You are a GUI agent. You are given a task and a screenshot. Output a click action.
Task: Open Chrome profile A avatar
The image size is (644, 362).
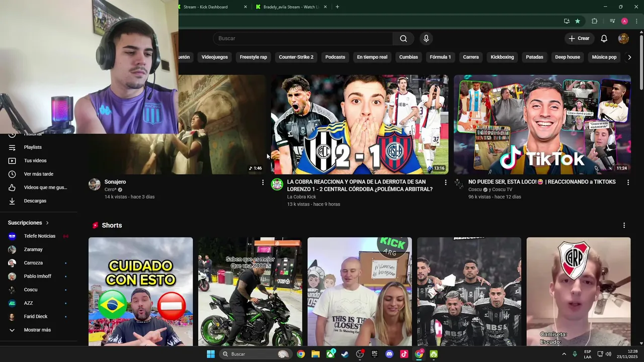pos(624,21)
